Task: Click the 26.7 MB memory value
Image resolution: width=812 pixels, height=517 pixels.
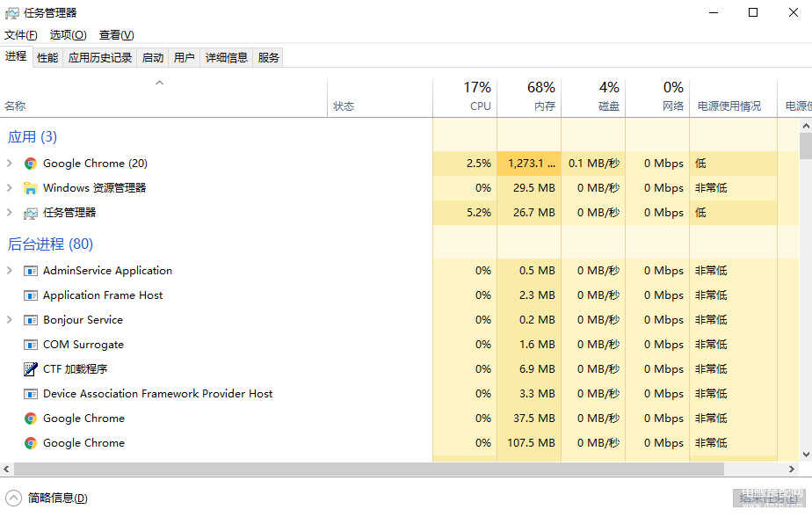Action: pos(534,213)
